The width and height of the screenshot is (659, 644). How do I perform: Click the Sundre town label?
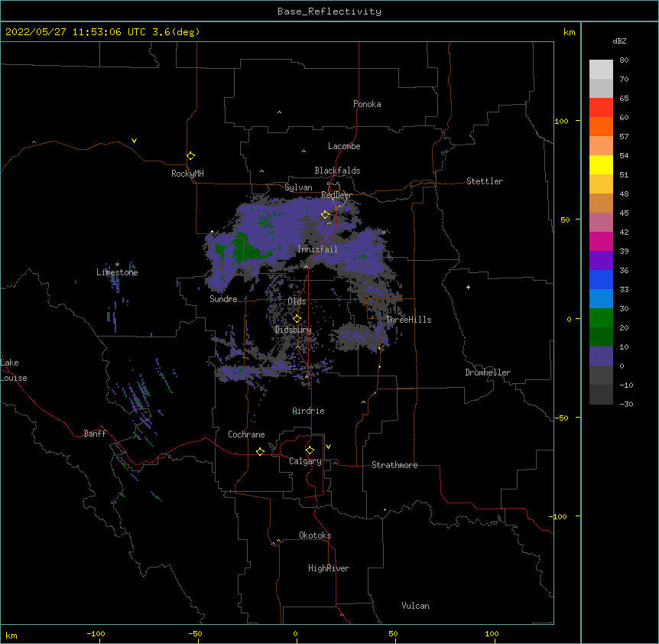(x=223, y=299)
